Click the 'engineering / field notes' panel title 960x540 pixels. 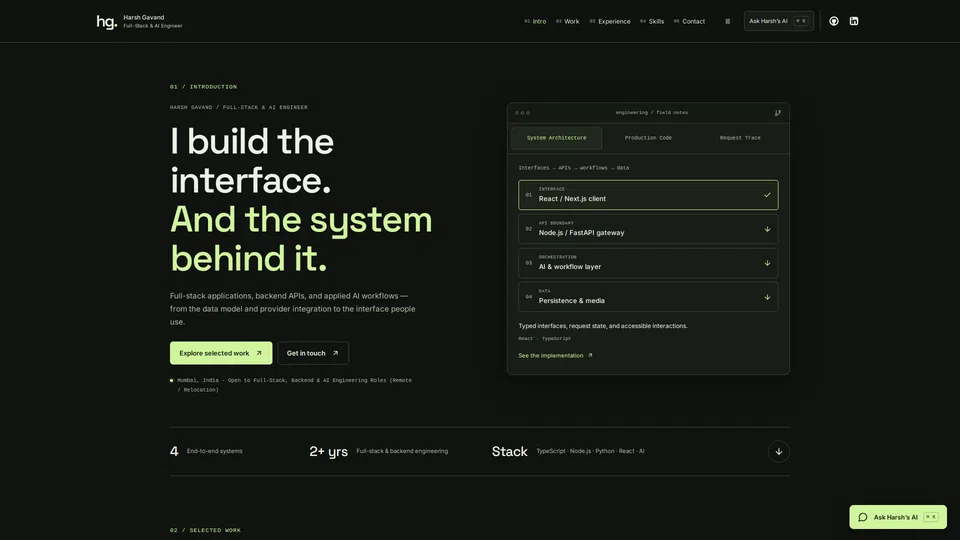(651, 113)
